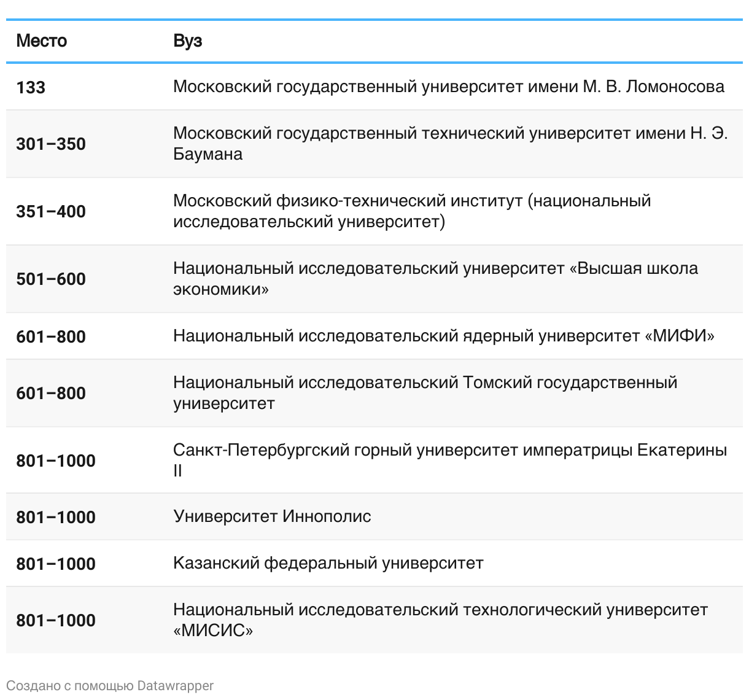The height and width of the screenshot is (700, 749).
Task: Click the rank cell "133"
Action: (x=31, y=87)
